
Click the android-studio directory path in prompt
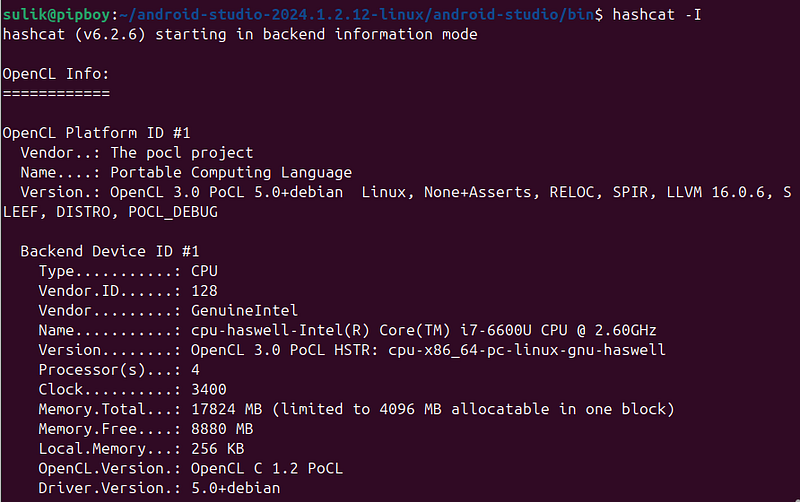(x=356, y=14)
